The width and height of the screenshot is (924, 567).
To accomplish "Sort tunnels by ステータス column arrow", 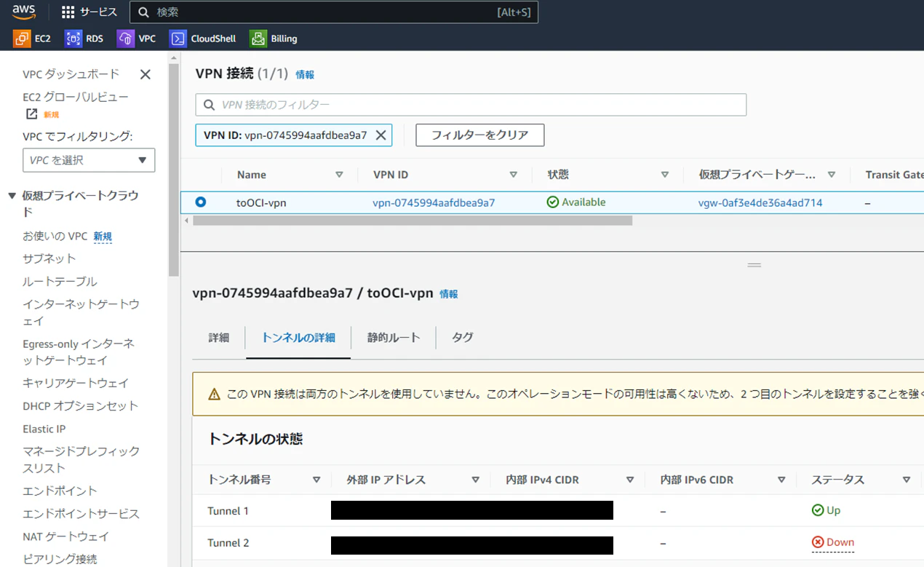I will [907, 480].
